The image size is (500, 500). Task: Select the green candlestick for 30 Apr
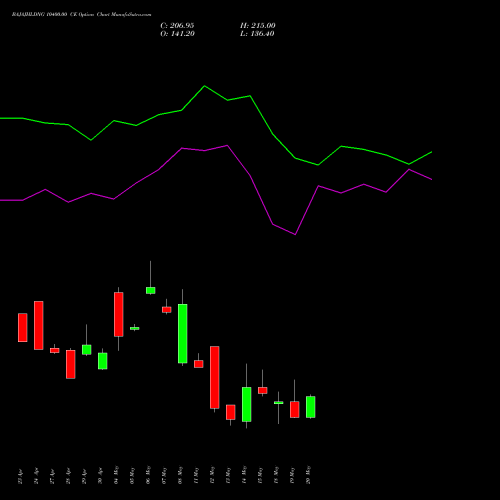tap(103, 361)
